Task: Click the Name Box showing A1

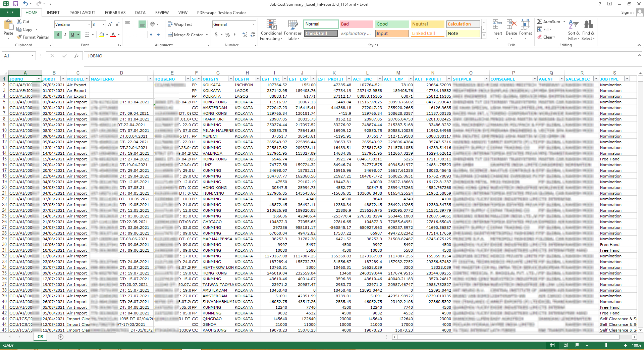Action: coord(17,56)
